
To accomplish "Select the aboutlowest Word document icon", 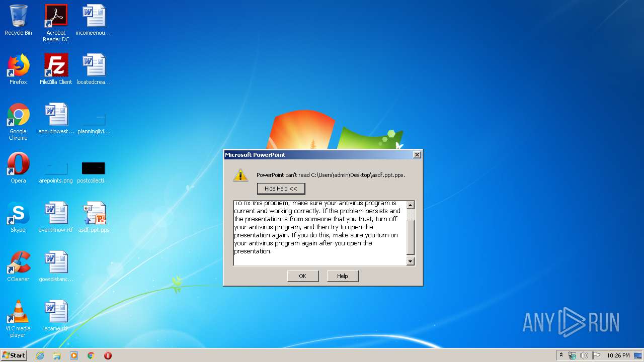I will click(x=56, y=119).
